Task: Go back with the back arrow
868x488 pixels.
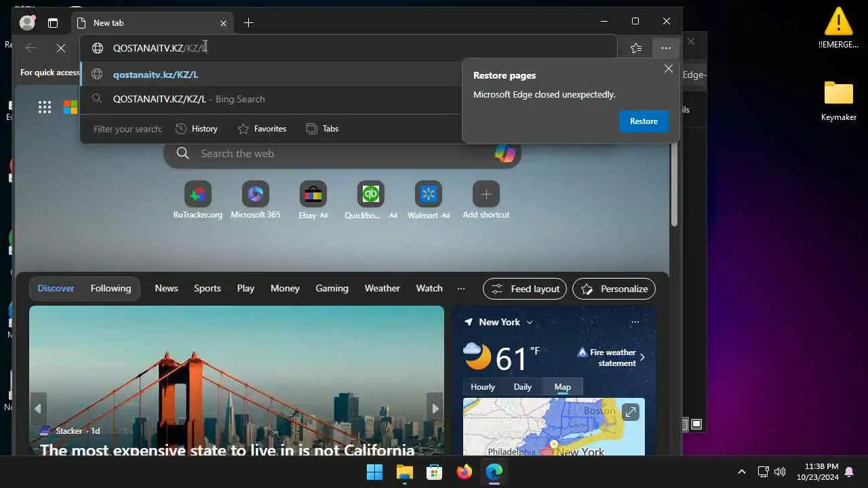Action: click(x=31, y=48)
